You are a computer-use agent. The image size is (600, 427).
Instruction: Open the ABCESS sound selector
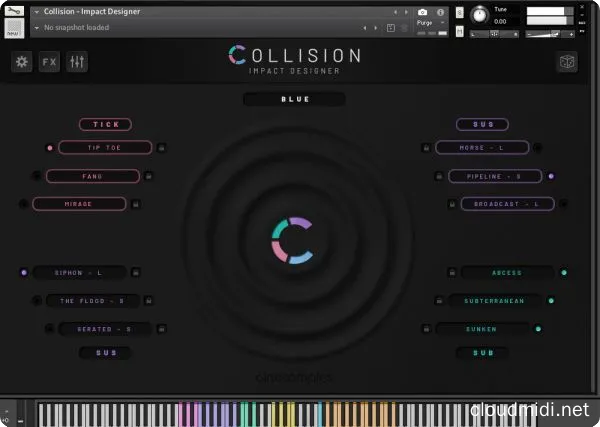[508, 272]
